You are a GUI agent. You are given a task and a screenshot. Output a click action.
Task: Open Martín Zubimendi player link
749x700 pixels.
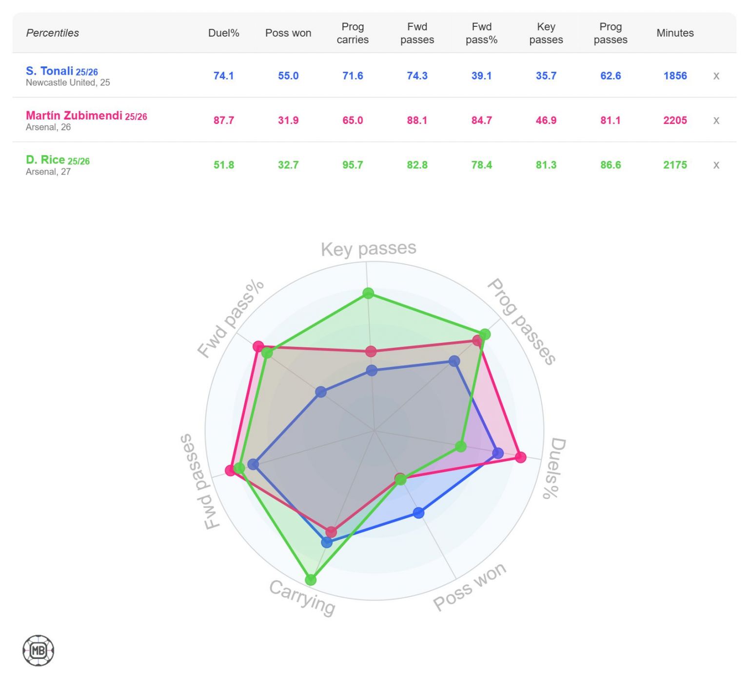point(74,116)
